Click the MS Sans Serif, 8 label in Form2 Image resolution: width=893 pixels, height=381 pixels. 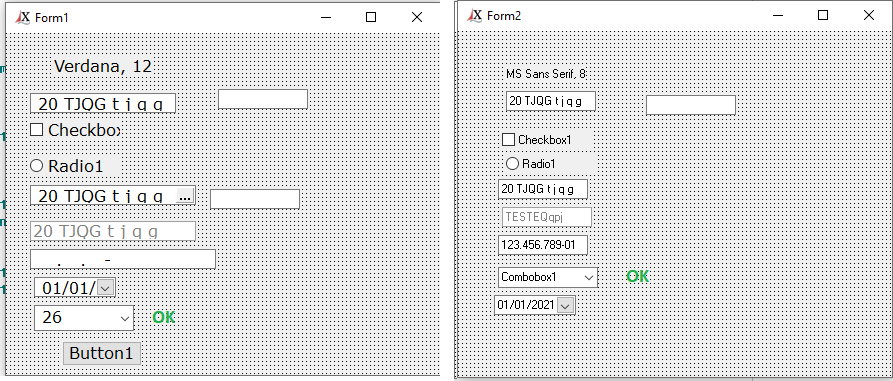click(546, 73)
